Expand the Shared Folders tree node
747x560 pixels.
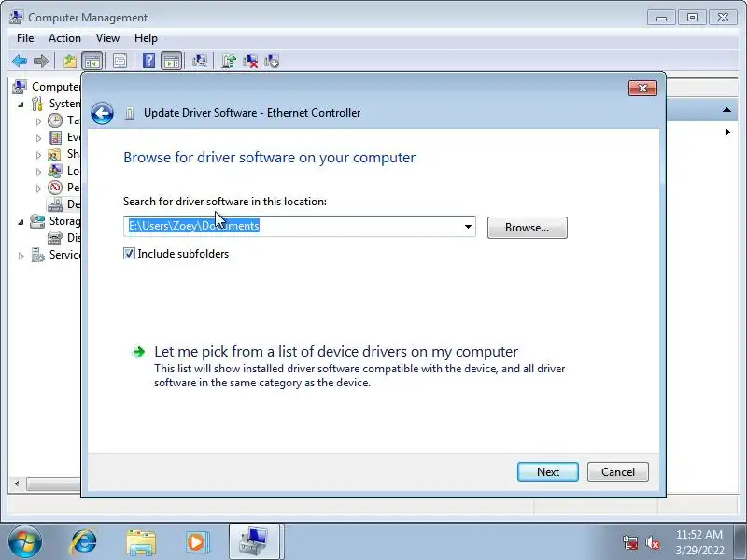click(x=38, y=154)
